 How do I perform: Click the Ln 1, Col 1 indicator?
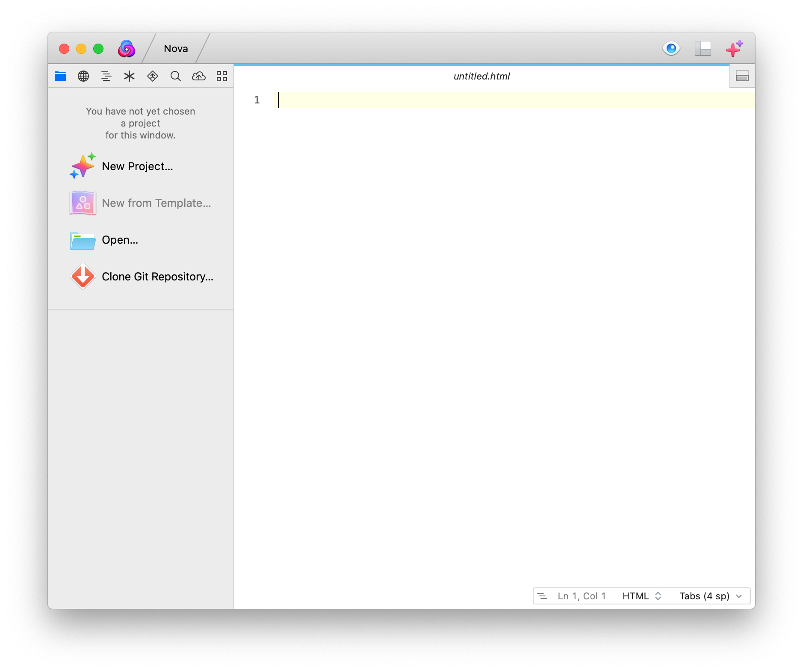tap(582, 596)
